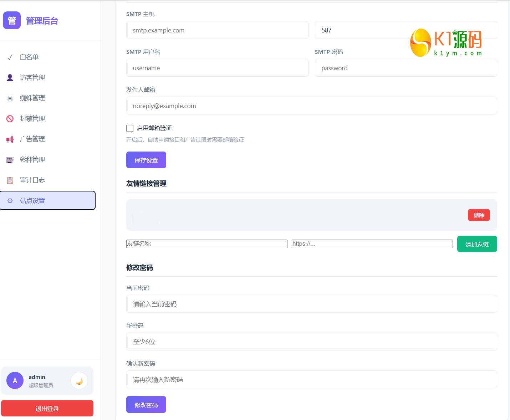Click the slot machine icon beside 彩种管理

click(x=10, y=160)
